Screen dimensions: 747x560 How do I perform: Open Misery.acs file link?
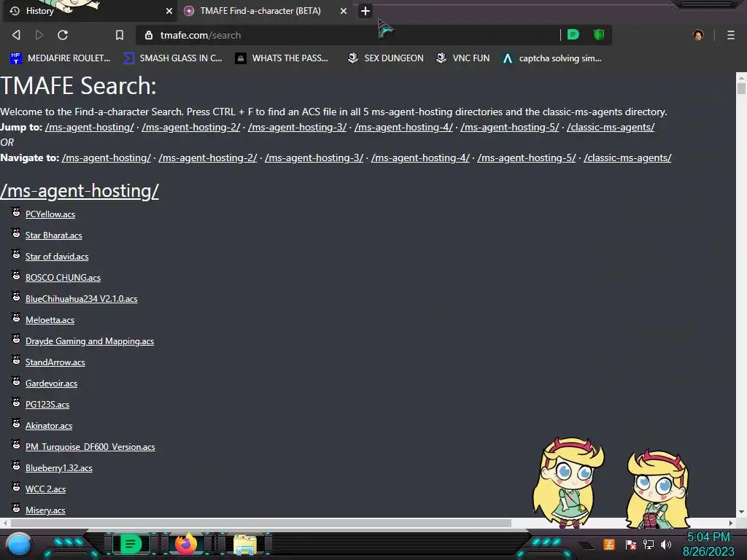45,510
